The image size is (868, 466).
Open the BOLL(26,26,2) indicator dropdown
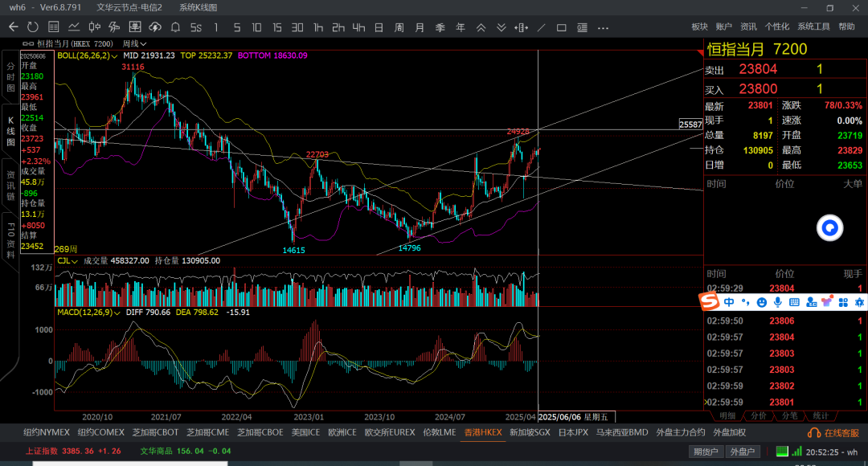(x=88, y=56)
